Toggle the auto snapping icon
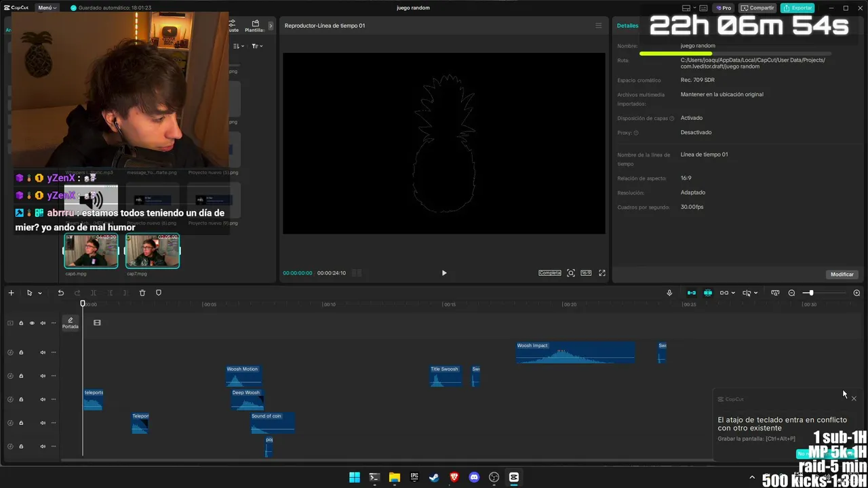Image resolution: width=868 pixels, height=488 pixels. [x=708, y=293]
